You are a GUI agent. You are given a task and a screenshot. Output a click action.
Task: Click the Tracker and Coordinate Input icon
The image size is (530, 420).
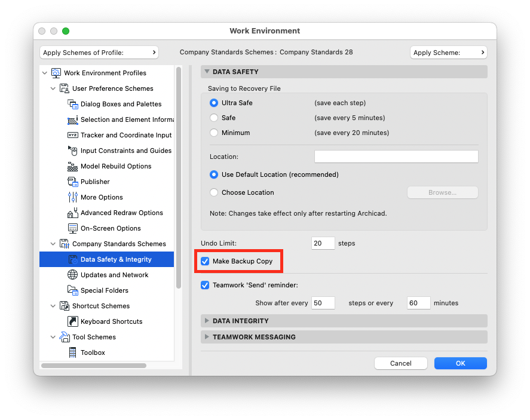click(73, 135)
